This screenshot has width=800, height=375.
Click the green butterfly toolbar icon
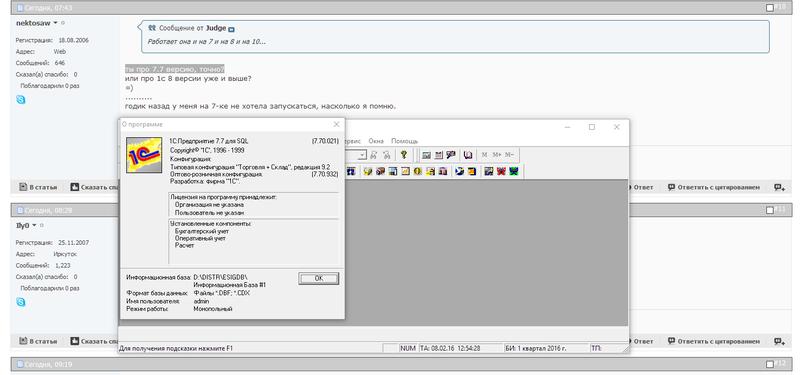[514, 171]
